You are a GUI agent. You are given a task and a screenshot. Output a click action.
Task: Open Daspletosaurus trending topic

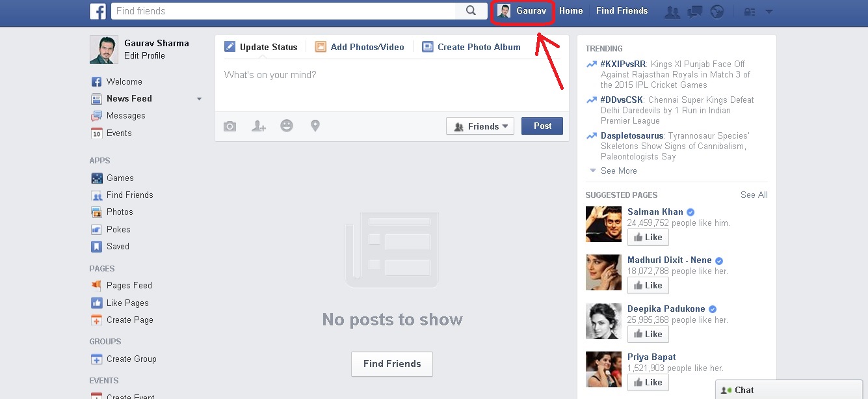[x=632, y=136]
